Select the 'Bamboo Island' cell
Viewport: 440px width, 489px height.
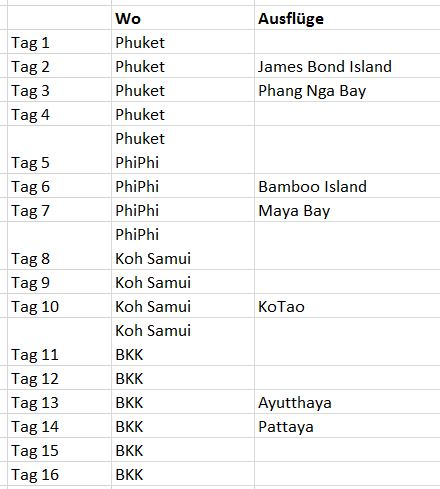coord(347,186)
